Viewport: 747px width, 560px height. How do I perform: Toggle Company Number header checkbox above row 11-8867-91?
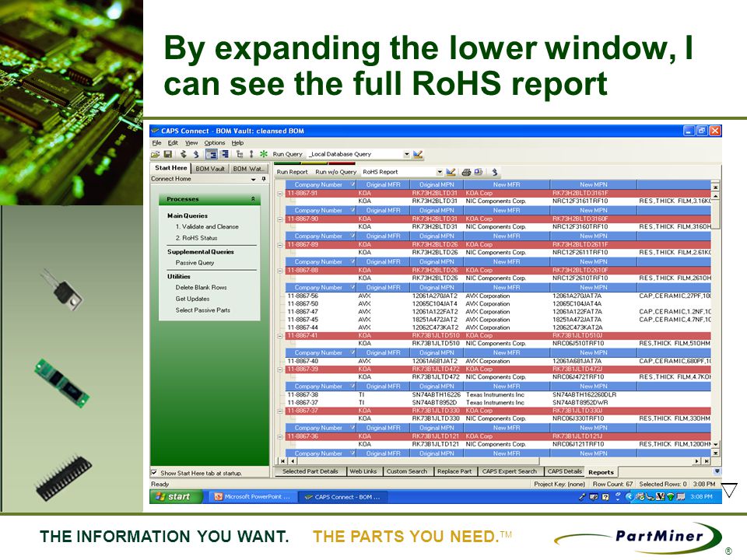(353, 185)
